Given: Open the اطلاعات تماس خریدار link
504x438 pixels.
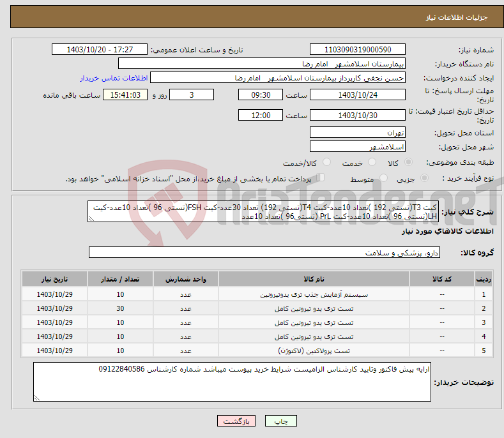Looking at the screenshot, I should pyautogui.click(x=114, y=78).
